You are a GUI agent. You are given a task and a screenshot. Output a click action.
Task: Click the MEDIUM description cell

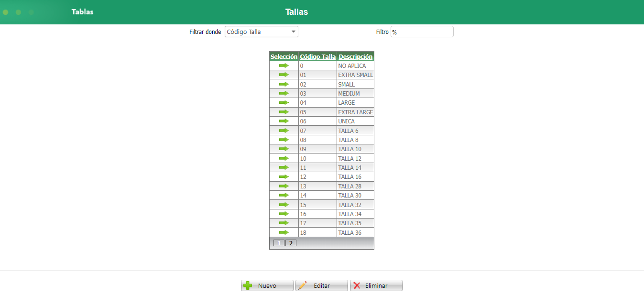click(355, 94)
